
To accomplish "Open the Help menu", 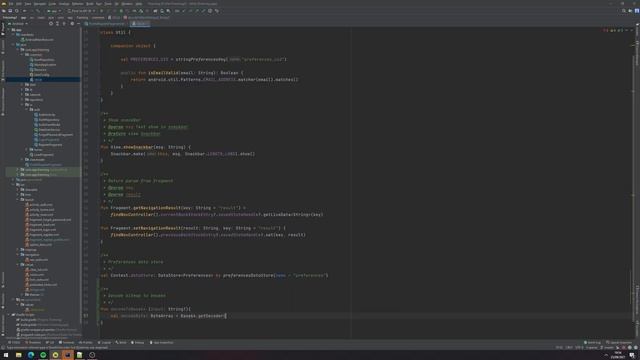I will point(139,4).
